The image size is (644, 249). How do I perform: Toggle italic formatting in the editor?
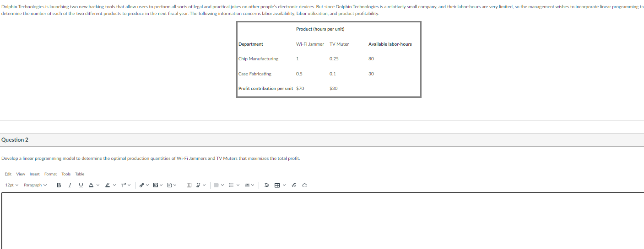point(70,185)
